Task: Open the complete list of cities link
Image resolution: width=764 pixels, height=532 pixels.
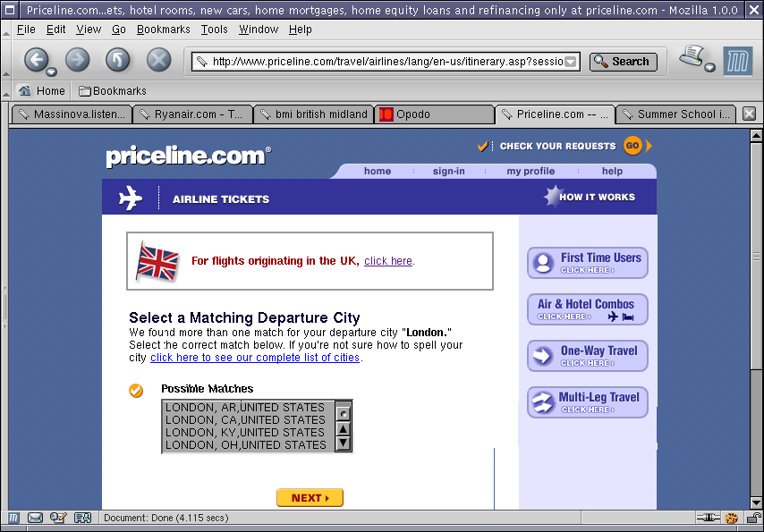Action: point(255,358)
